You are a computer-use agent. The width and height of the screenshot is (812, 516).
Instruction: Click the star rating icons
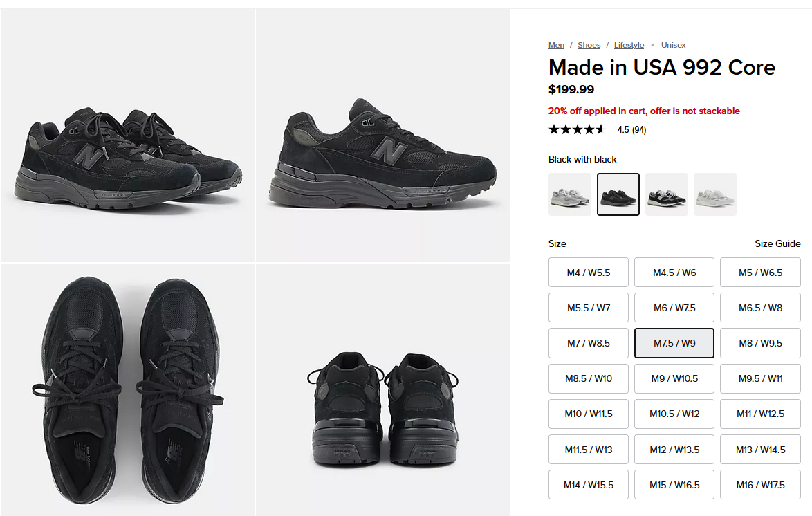[x=576, y=129]
